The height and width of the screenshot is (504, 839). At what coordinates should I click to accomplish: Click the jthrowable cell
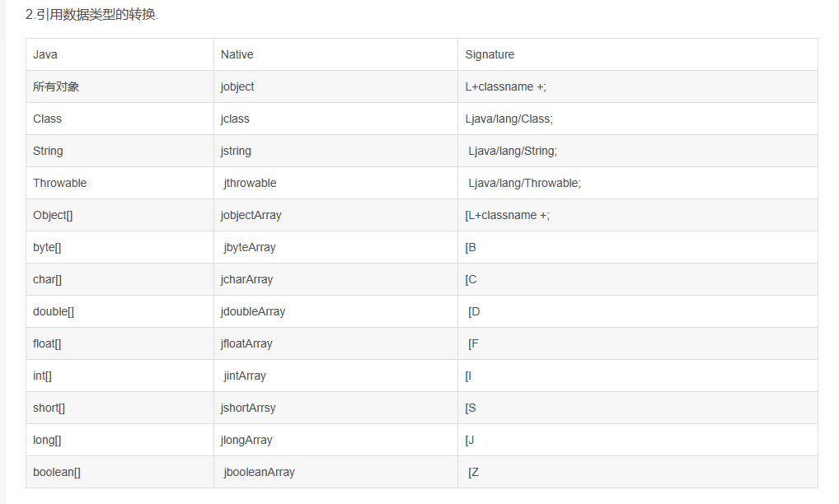point(250,183)
